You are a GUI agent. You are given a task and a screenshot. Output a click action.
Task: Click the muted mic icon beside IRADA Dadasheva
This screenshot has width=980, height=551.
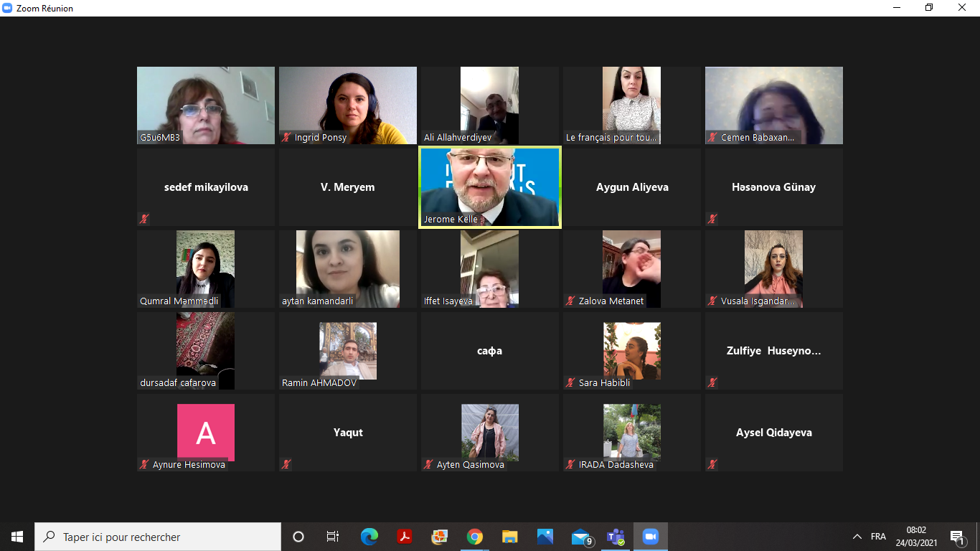pyautogui.click(x=570, y=464)
